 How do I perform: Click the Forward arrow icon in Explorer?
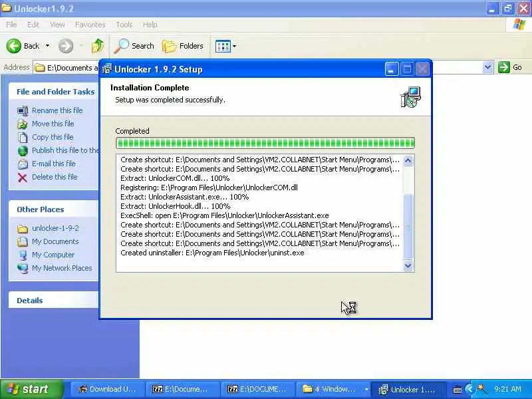point(66,46)
